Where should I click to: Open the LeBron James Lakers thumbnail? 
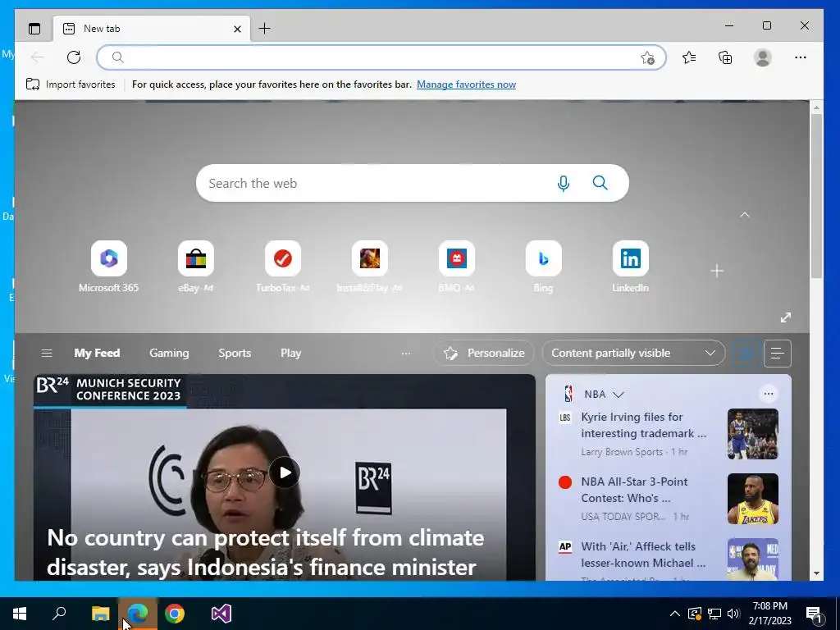(x=753, y=499)
